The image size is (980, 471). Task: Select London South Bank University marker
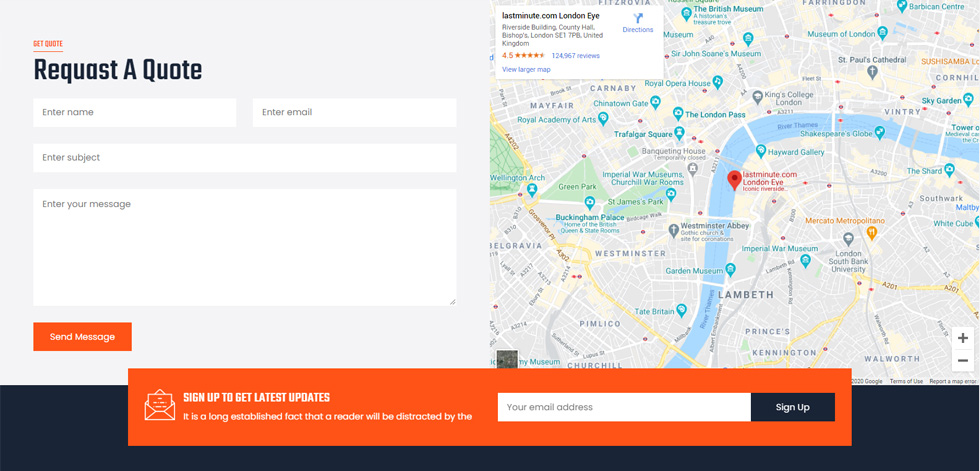[848, 239]
